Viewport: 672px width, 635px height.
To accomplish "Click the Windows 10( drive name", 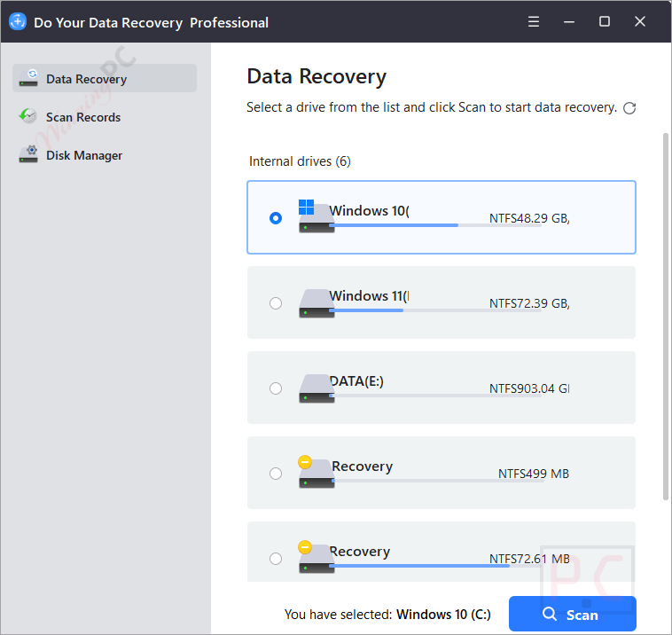I will pos(369,210).
